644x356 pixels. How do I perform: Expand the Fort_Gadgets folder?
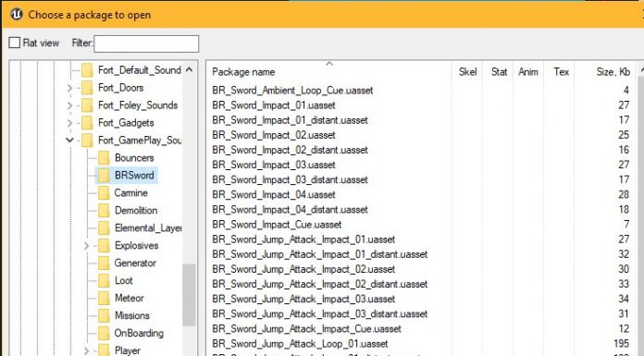pos(69,123)
